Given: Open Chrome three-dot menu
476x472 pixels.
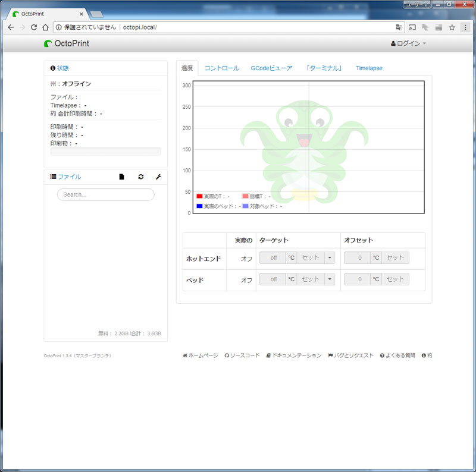Looking at the screenshot, I should tap(465, 27).
